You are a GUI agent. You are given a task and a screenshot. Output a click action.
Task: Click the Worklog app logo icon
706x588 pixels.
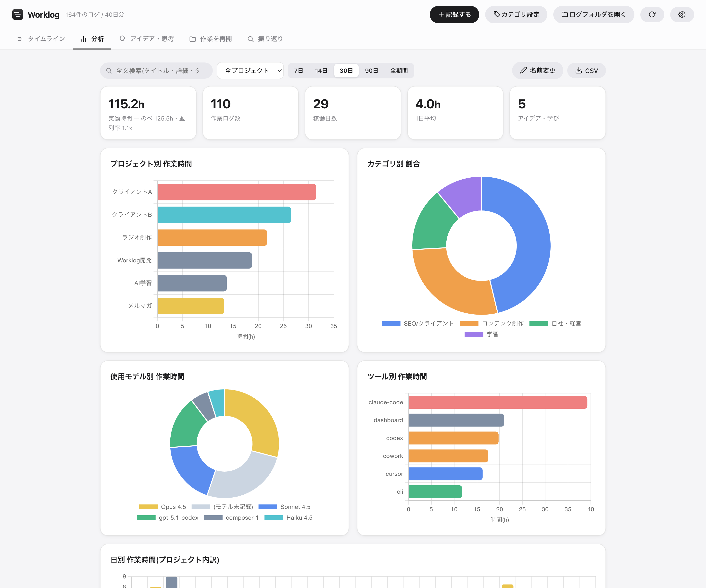(17, 14)
